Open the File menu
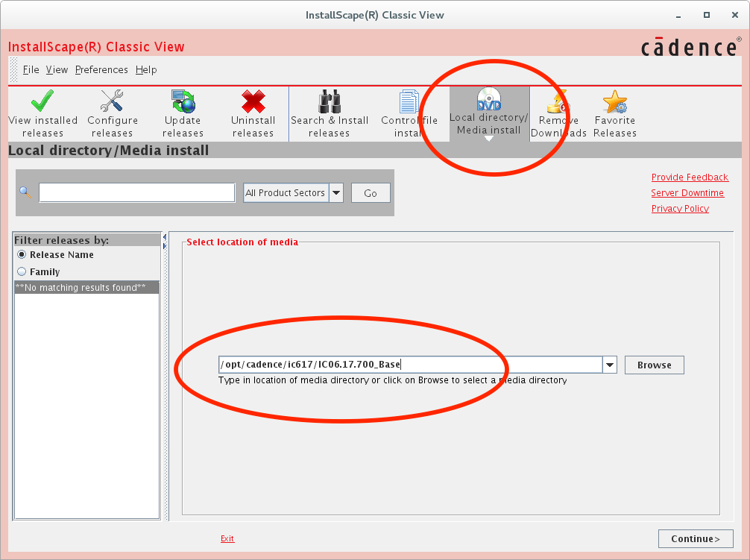This screenshot has height=560, width=750. pos(31,70)
